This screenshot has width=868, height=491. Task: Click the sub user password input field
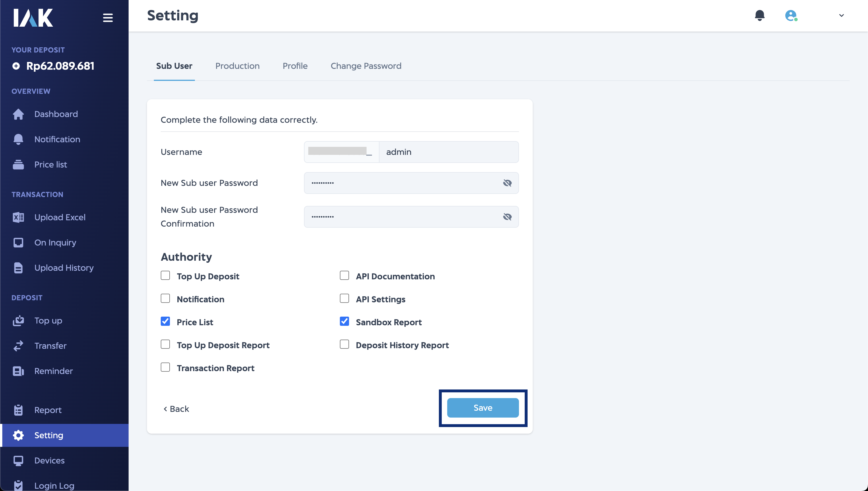pyautogui.click(x=411, y=183)
